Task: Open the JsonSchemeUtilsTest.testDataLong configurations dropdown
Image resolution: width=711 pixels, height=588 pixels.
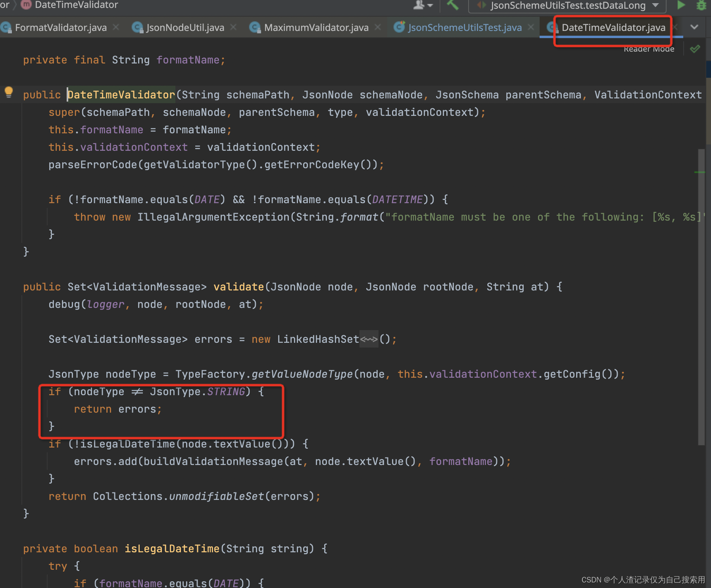Action: point(654,6)
